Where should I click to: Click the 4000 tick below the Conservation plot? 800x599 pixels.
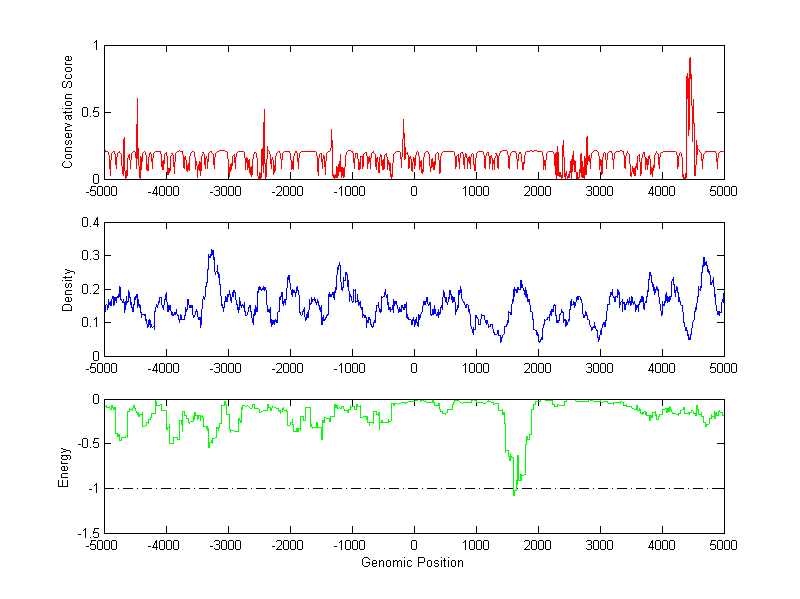(661, 190)
